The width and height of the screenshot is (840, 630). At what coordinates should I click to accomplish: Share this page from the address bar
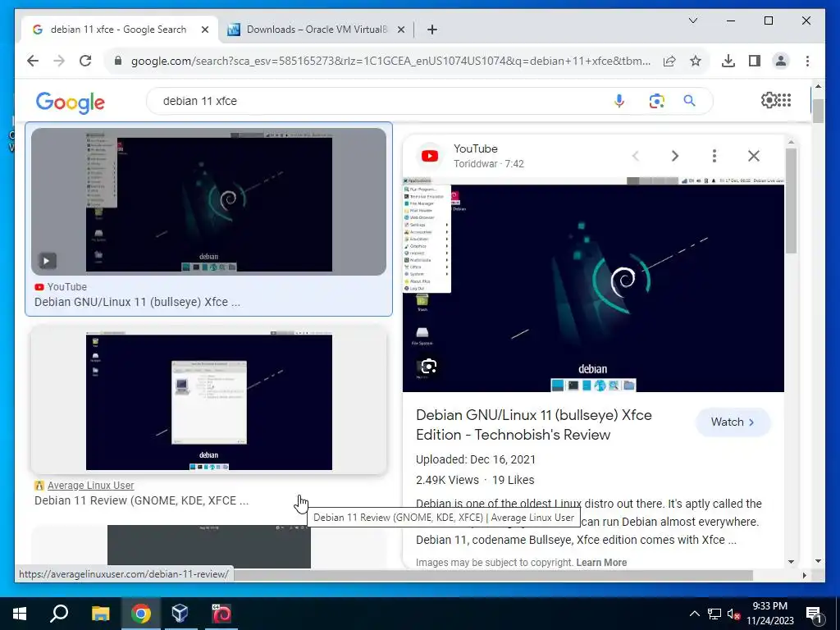(669, 61)
